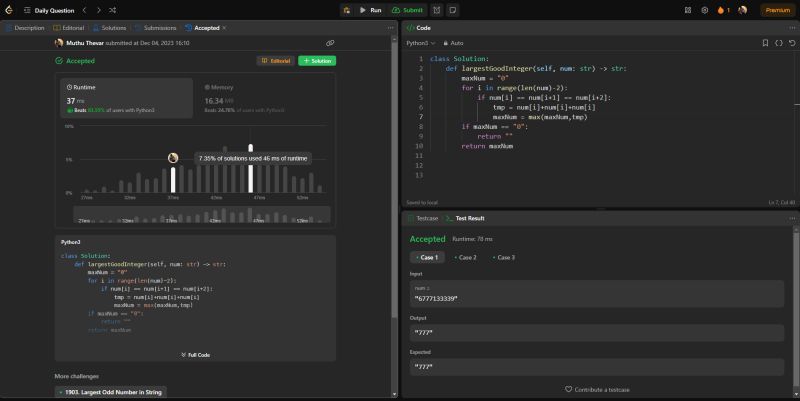
Task: Switch to the Submissions tab
Action: pos(156,28)
